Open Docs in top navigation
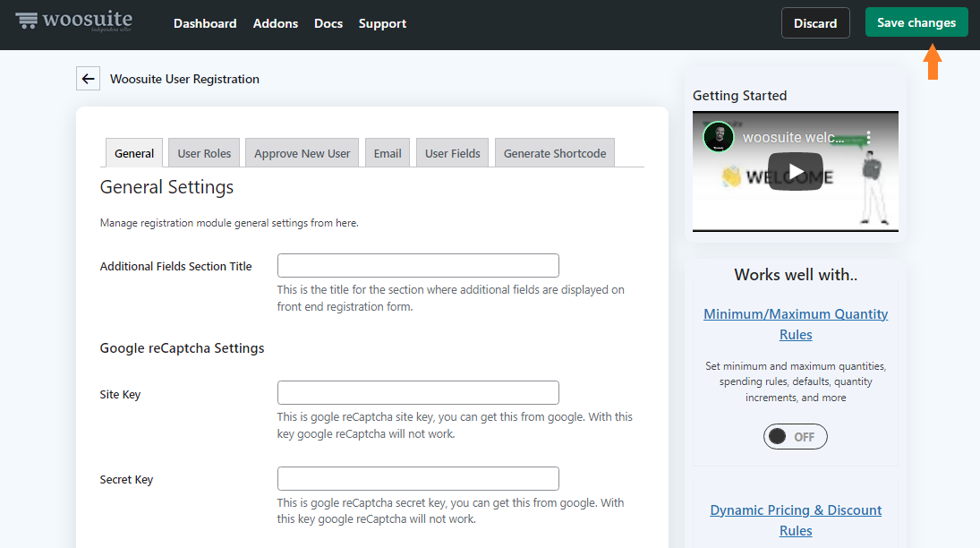 (328, 24)
